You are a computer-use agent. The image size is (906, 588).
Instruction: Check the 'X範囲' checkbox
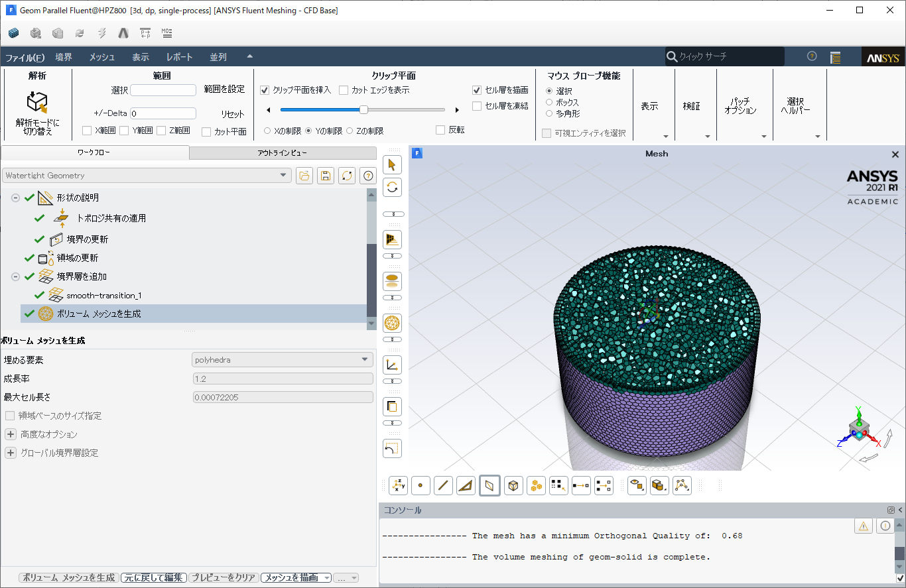[x=87, y=131]
